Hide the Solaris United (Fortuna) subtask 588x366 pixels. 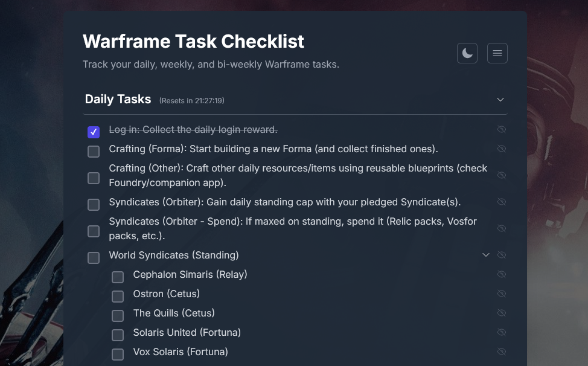tap(502, 332)
